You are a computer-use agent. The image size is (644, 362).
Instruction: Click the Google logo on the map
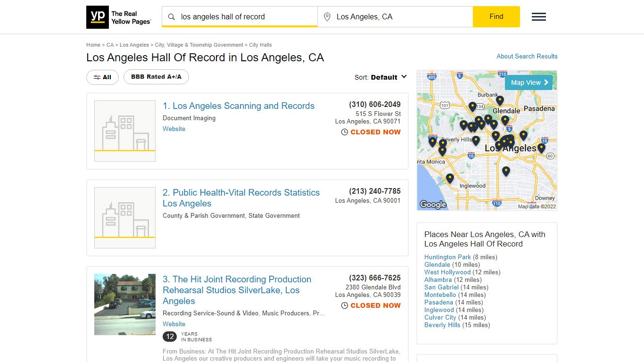[x=433, y=204]
